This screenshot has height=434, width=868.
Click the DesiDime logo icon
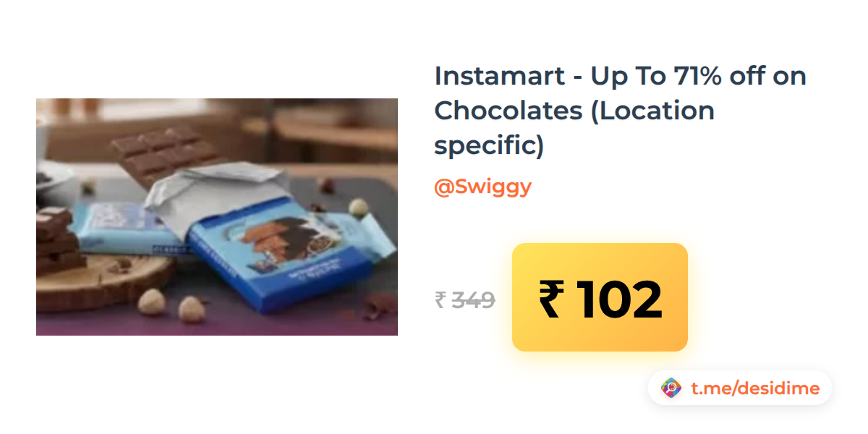671,388
